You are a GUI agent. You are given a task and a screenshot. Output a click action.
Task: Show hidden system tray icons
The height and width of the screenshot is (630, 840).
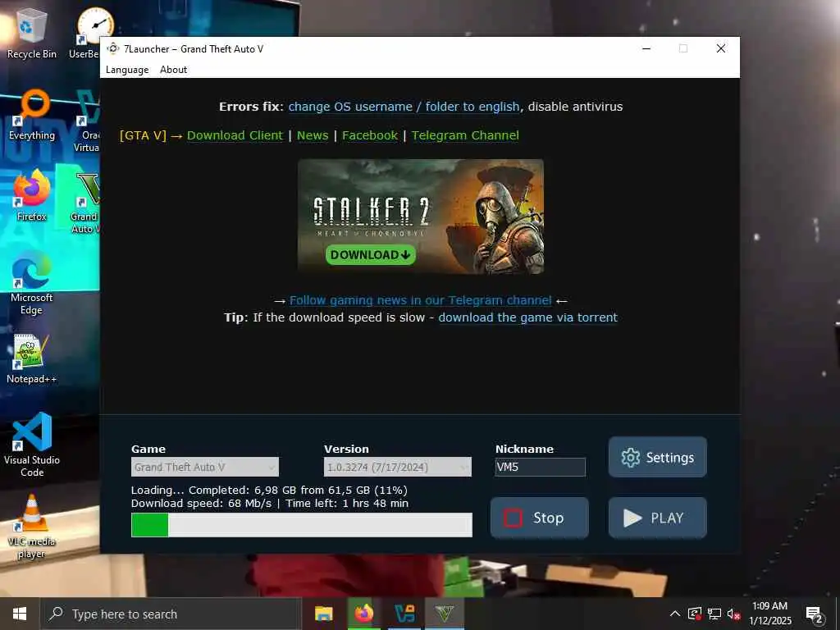(675, 614)
